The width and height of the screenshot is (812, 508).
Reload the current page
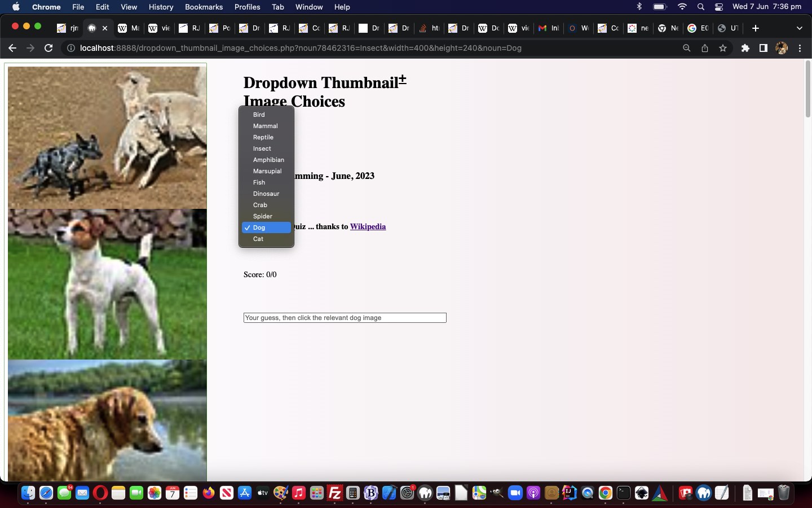pos(48,48)
